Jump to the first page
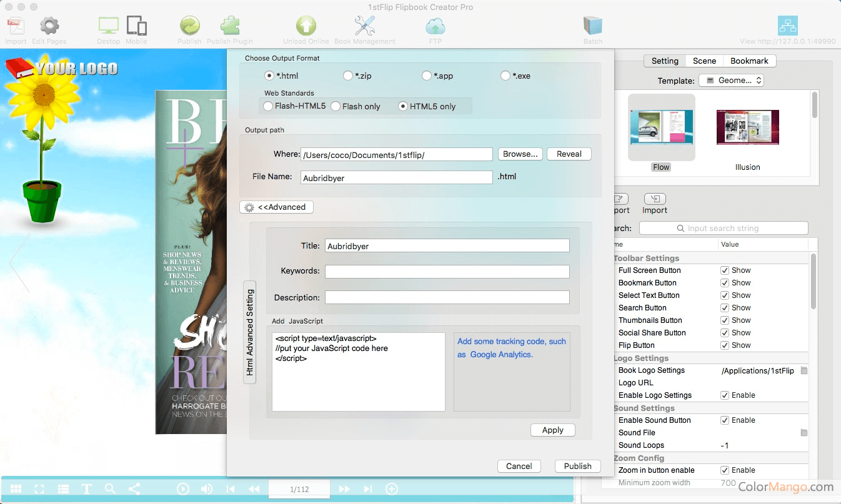The image size is (841, 504). [231, 489]
